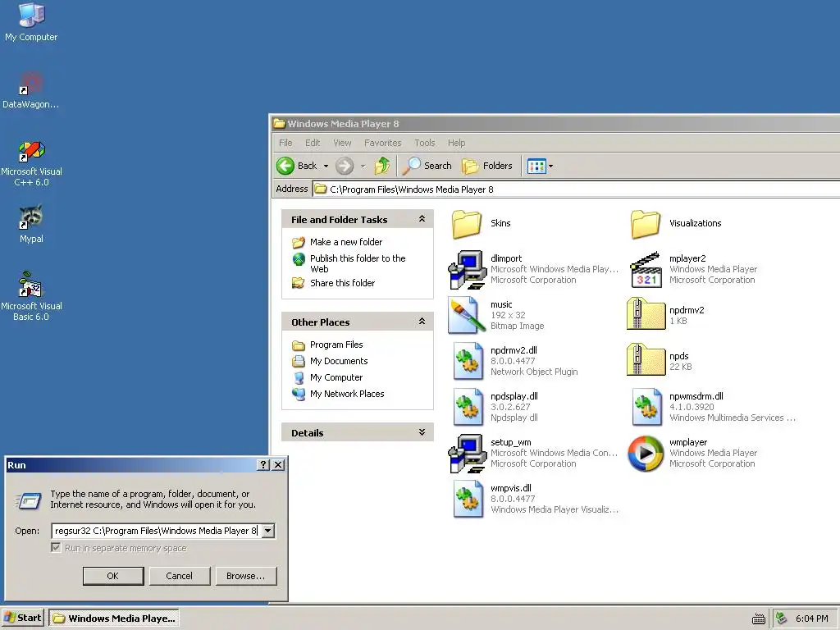This screenshot has height=630, width=840.
Task: Click Run in separate memory space checkbox
Action: pos(56,547)
